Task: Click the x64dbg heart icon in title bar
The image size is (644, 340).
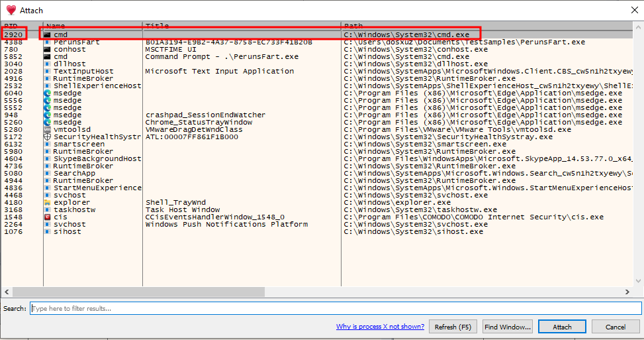Action: [x=11, y=10]
